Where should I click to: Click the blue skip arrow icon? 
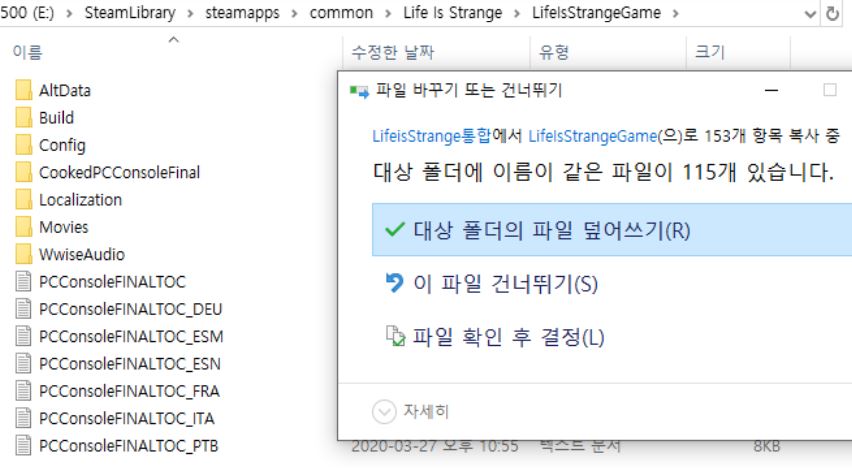[394, 283]
